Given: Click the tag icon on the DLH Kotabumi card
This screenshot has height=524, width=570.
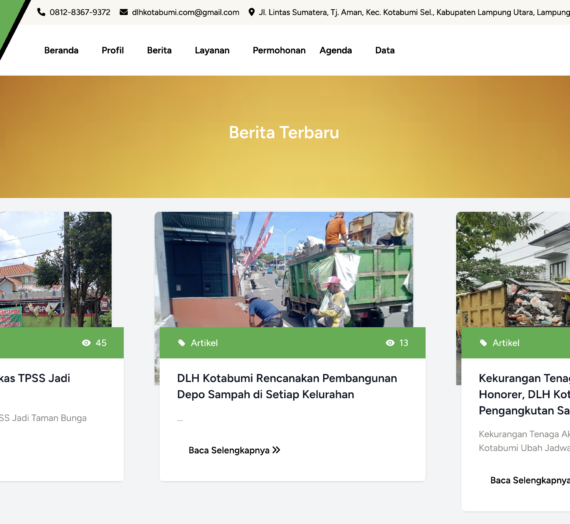Looking at the screenshot, I should [x=181, y=343].
